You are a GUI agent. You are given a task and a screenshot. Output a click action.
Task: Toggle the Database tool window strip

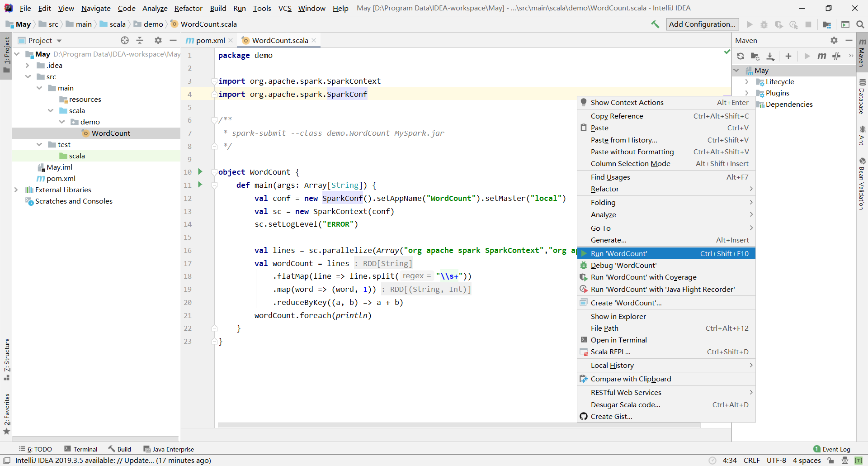click(862, 96)
